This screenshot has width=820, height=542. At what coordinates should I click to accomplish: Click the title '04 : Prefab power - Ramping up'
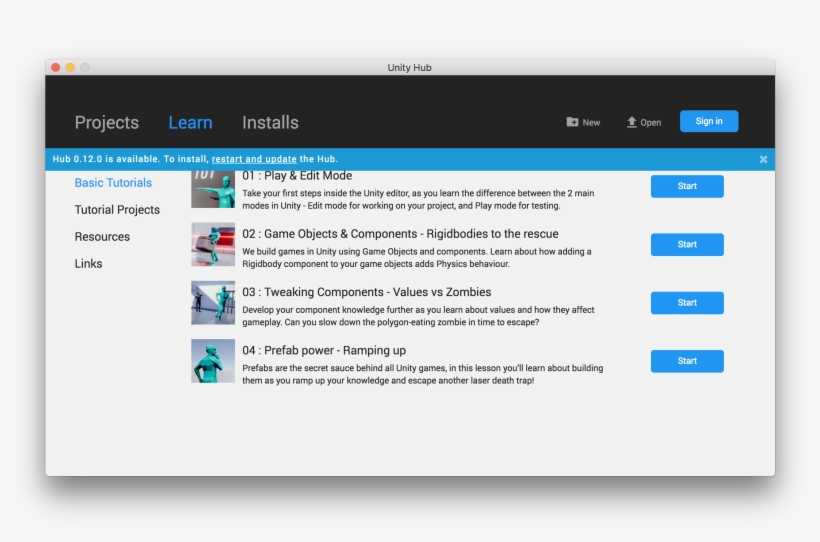pyautogui.click(x=324, y=351)
